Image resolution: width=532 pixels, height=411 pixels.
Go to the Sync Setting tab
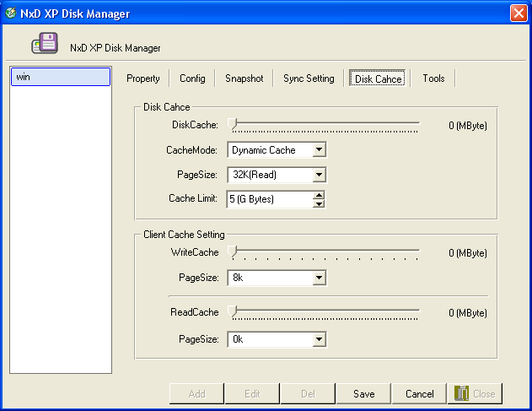[x=309, y=78]
